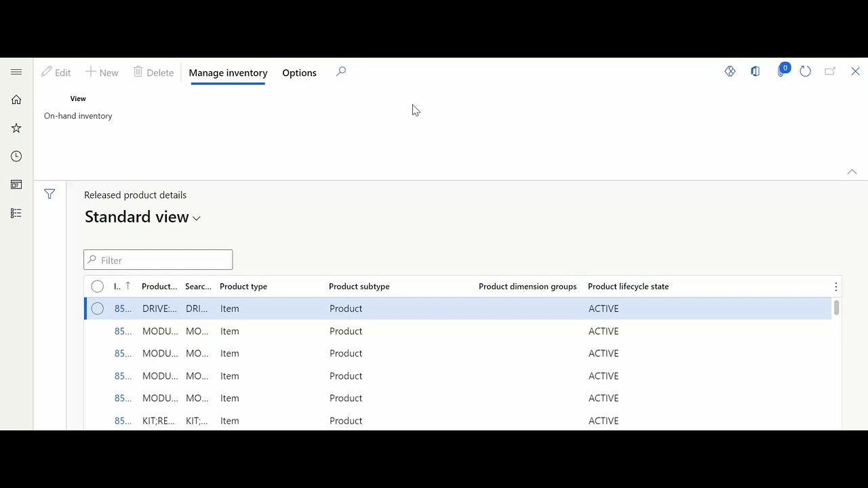
Task: Open the page in a new window
Action: [830, 71]
